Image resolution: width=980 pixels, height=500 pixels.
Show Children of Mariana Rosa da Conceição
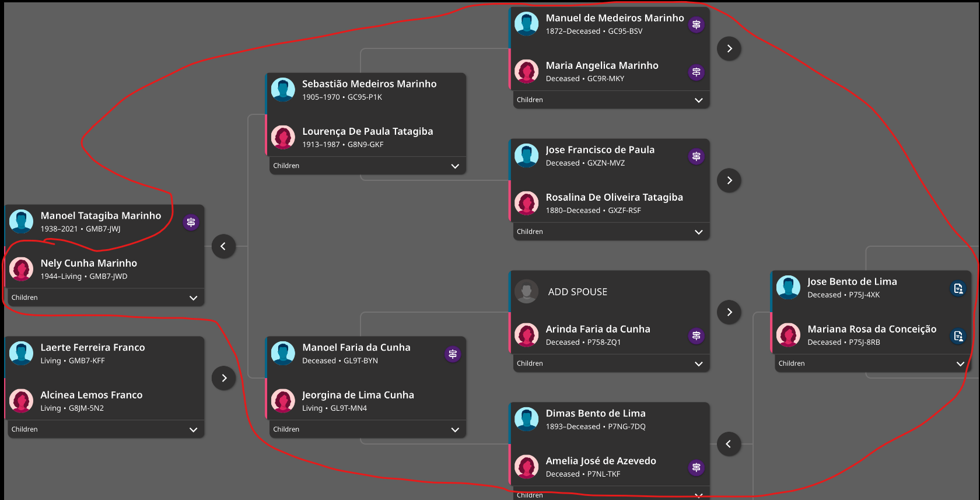coord(960,363)
